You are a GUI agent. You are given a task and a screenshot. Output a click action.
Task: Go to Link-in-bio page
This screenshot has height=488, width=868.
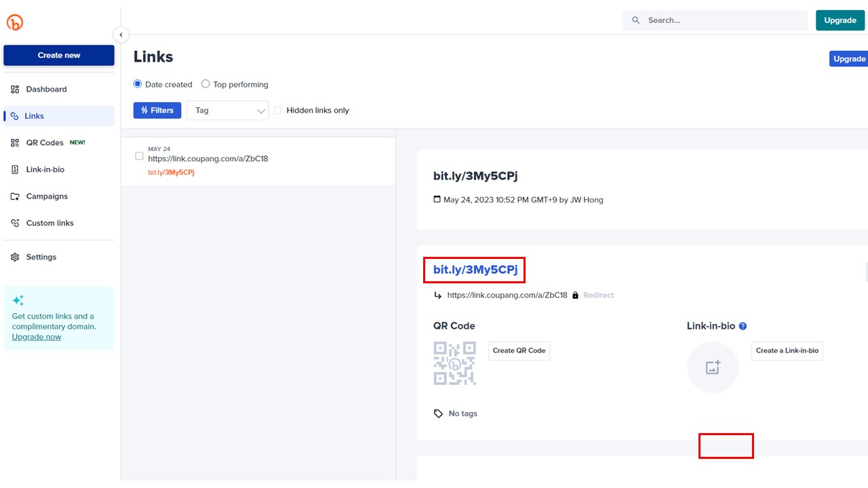tap(59, 169)
